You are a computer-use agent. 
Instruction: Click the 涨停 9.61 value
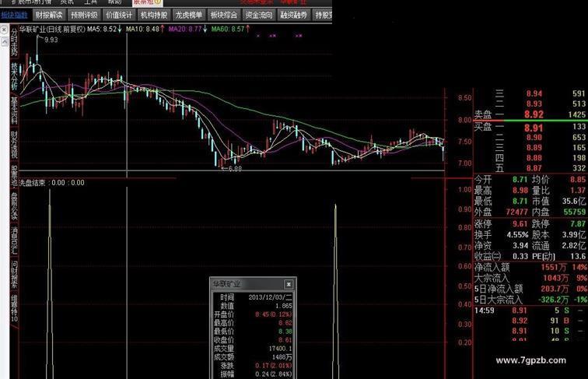click(x=520, y=224)
